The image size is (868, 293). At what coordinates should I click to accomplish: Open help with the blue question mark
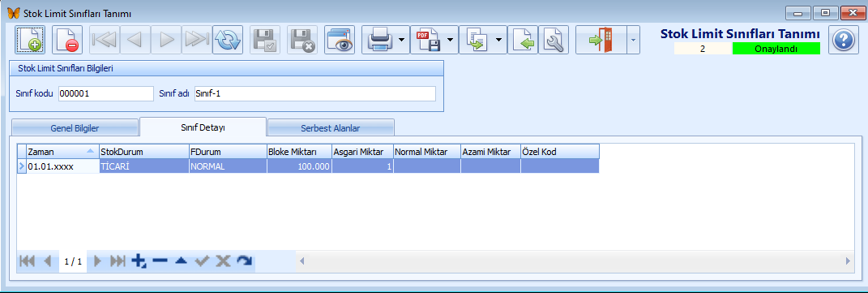point(844,40)
